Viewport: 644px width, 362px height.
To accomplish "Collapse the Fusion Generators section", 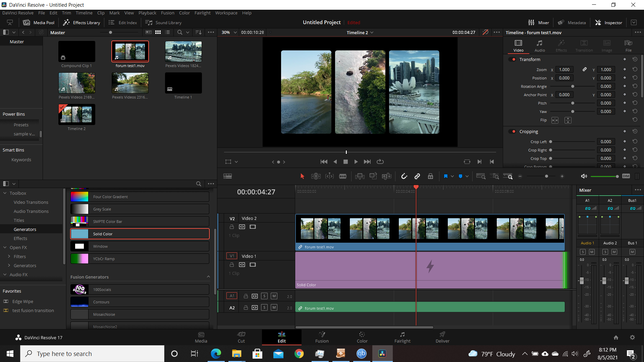I will (208, 277).
